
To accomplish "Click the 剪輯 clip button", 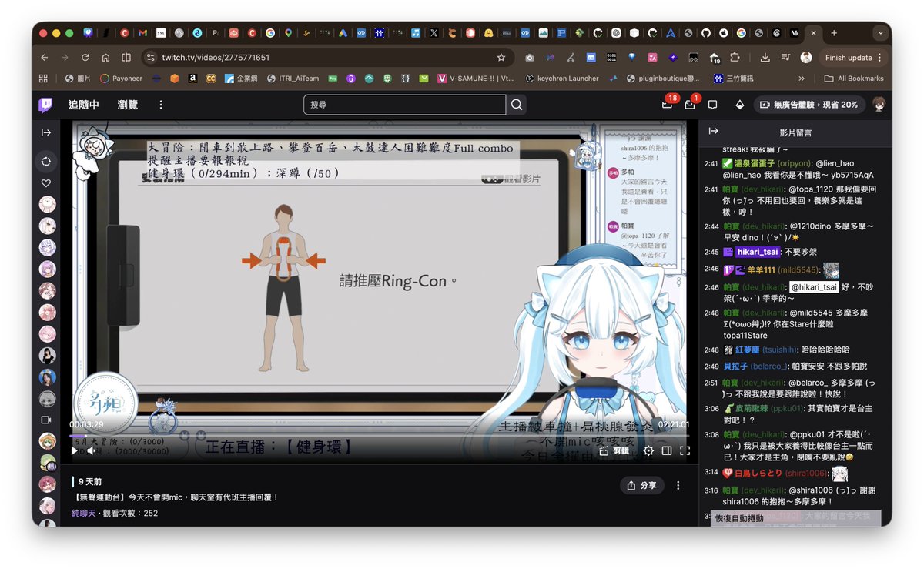I will pos(615,450).
